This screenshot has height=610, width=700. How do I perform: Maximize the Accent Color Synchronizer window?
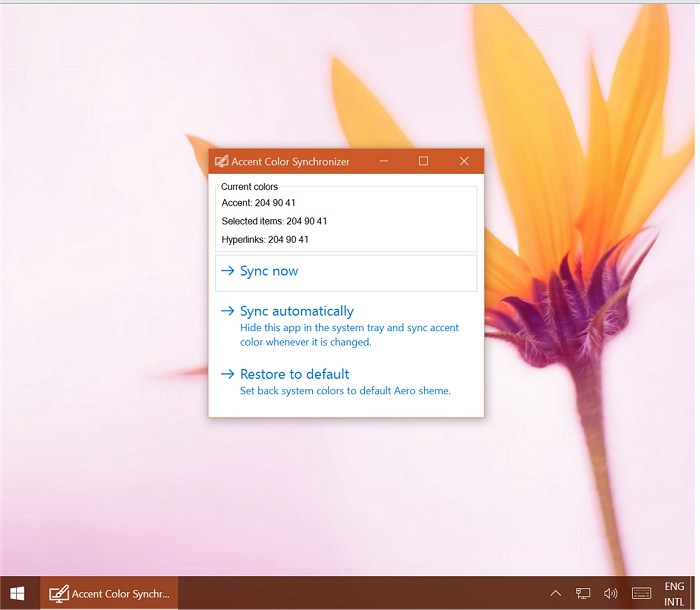pos(424,161)
